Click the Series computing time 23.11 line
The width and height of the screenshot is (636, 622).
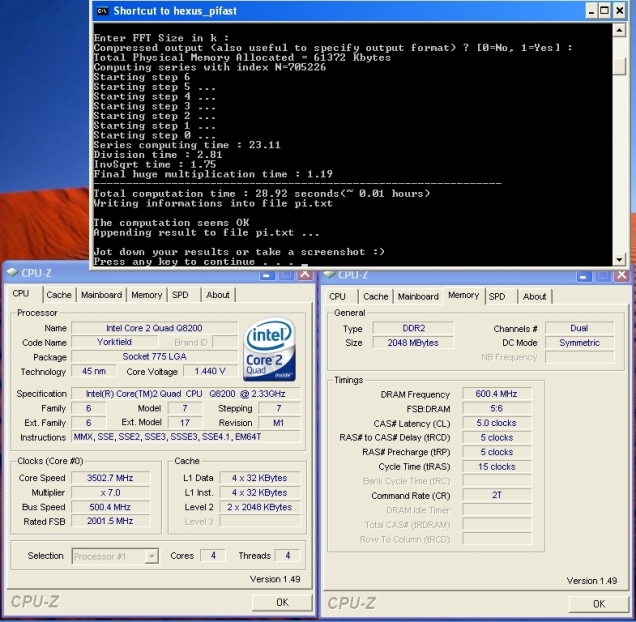point(187,145)
